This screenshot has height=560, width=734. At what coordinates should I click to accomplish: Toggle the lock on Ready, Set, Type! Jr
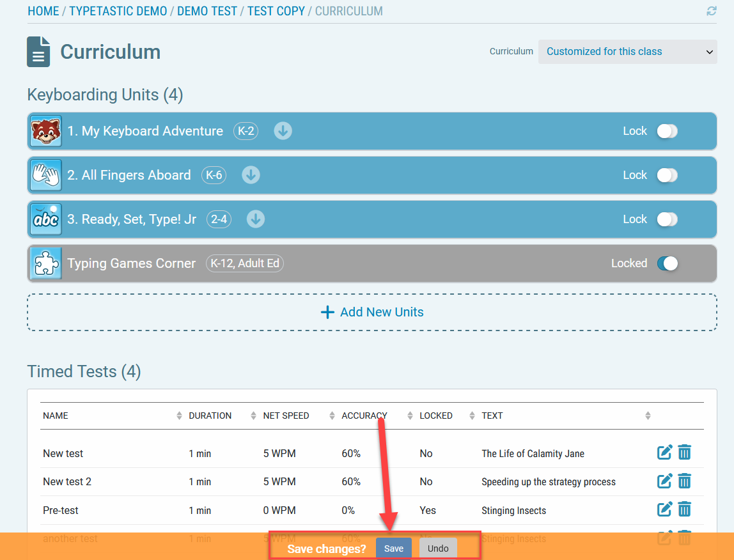point(668,219)
